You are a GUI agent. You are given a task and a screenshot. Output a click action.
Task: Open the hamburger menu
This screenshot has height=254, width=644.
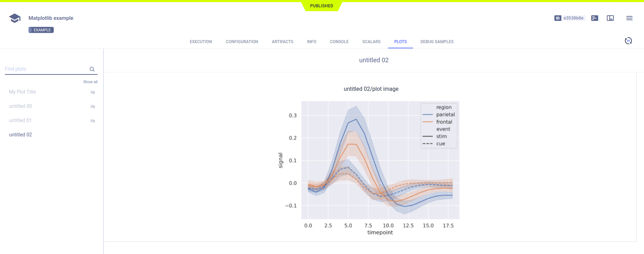[629, 18]
